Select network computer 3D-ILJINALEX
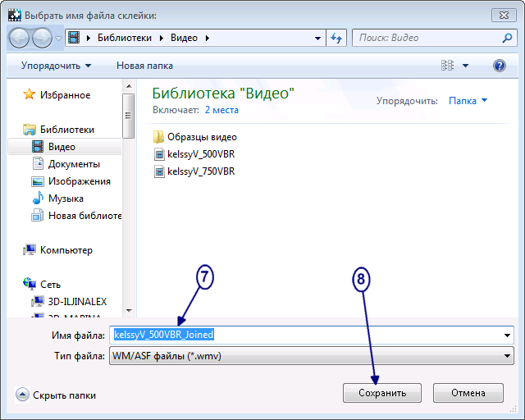525x420 pixels. tap(77, 301)
